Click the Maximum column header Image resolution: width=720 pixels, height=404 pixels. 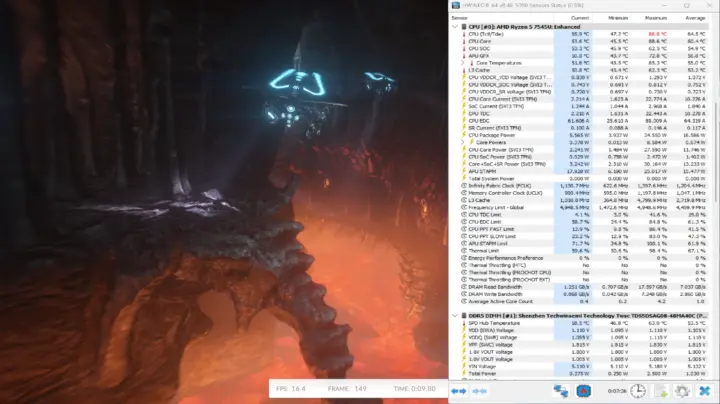click(x=656, y=18)
